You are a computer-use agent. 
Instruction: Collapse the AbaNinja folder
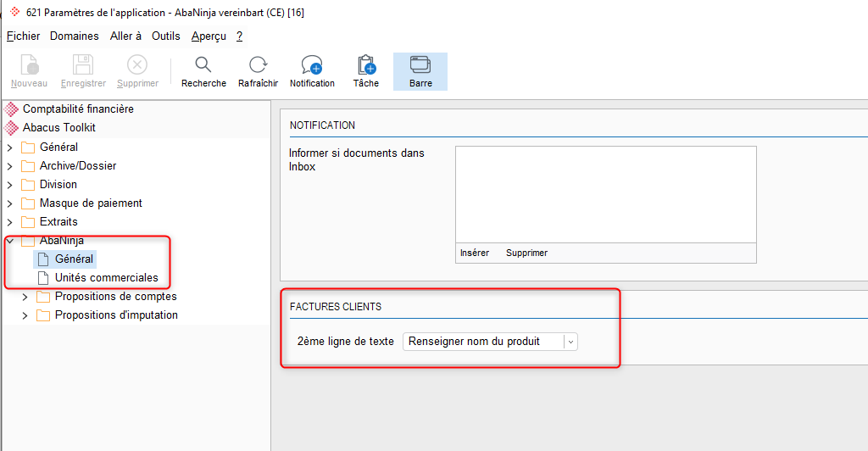click(x=10, y=241)
